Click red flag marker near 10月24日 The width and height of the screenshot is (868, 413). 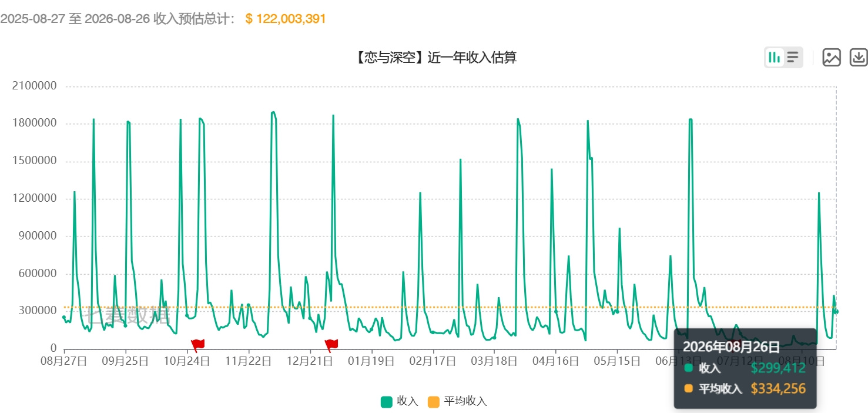pos(197,345)
